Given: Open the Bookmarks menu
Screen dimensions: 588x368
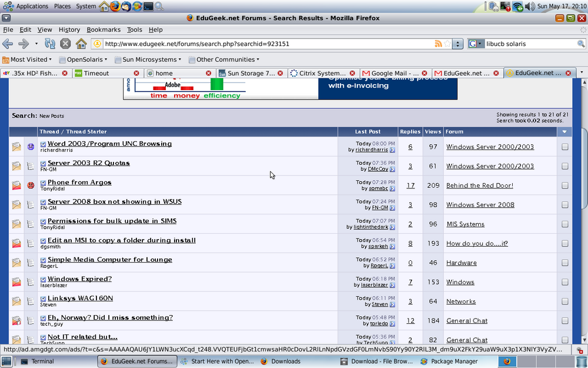Looking at the screenshot, I should (103, 29).
